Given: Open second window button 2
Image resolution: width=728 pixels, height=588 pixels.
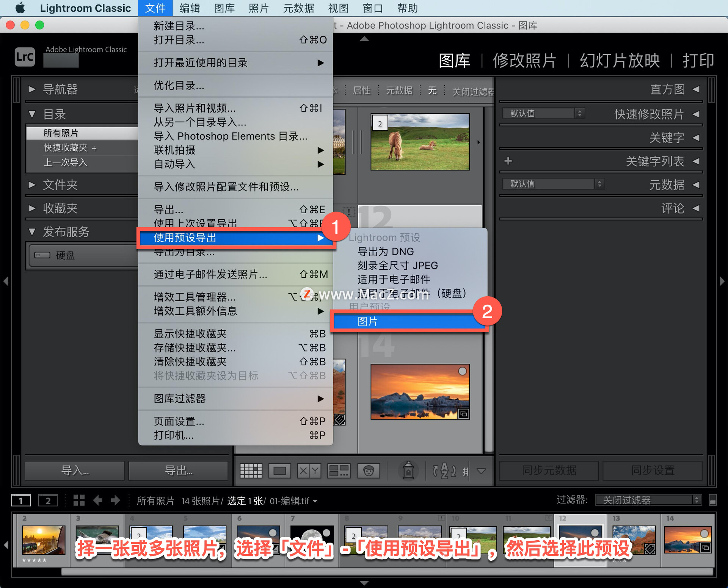Looking at the screenshot, I should [48, 501].
